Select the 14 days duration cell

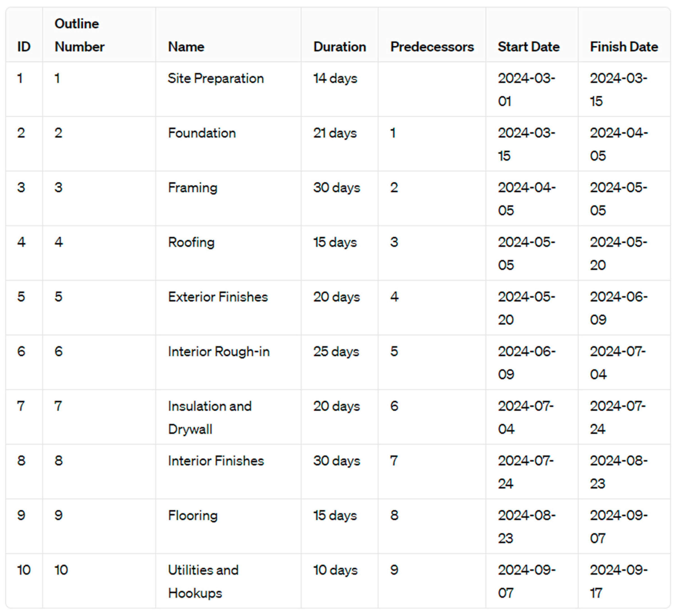(335, 78)
